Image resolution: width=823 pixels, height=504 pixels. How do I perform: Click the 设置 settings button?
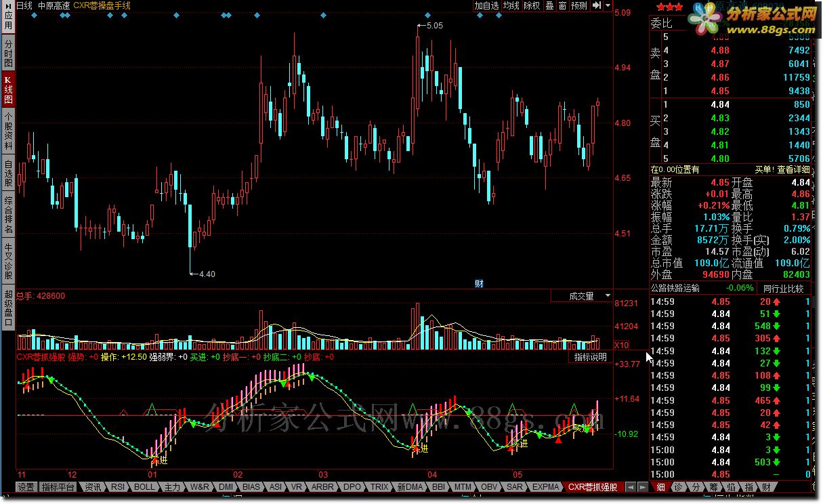click(x=26, y=486)
